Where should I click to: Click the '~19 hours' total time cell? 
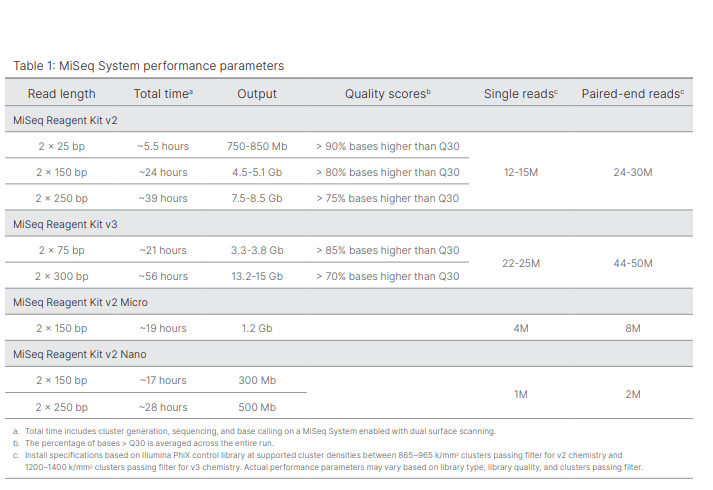(163, 328)
